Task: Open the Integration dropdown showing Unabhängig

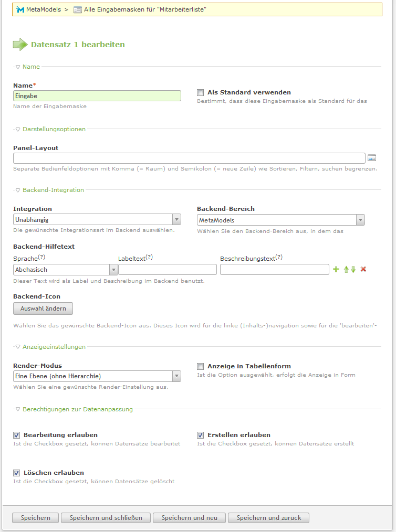Action: pyautogui.click(x=97, y=219)
